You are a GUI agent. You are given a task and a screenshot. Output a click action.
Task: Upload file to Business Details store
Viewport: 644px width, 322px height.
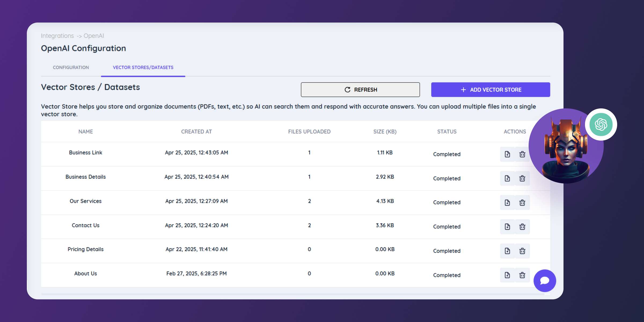click(x=507, y=178)
